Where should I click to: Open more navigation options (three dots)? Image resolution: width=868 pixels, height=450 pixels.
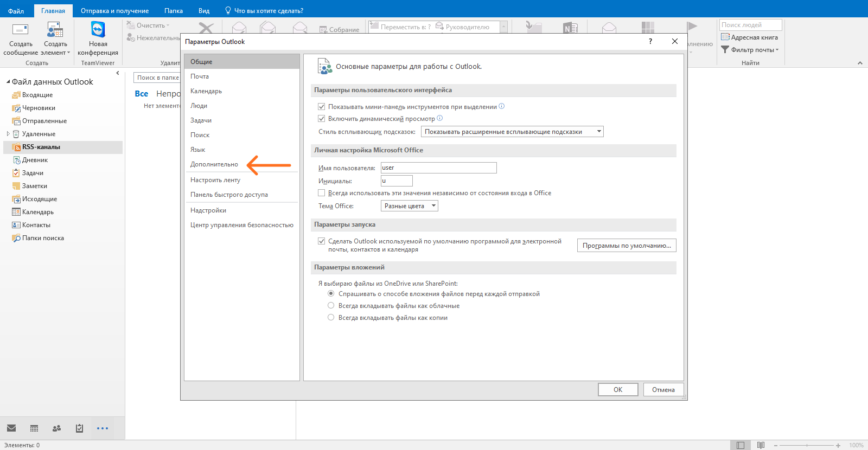pyautogui.click(x=103, y=428)
